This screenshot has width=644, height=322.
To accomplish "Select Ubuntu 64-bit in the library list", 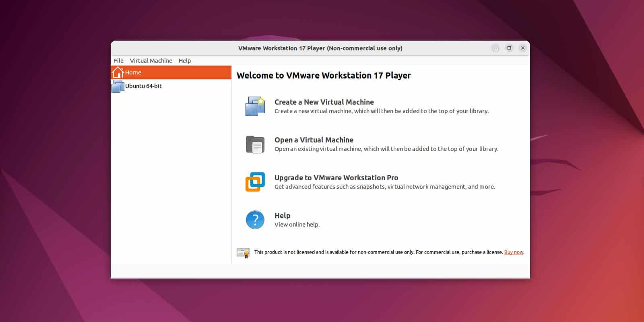I will tap(171, 86).
